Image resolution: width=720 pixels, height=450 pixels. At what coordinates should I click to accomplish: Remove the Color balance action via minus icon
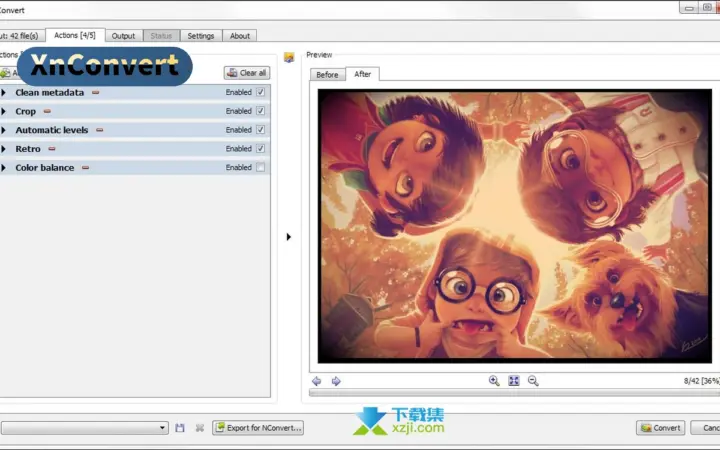[85, 168]
